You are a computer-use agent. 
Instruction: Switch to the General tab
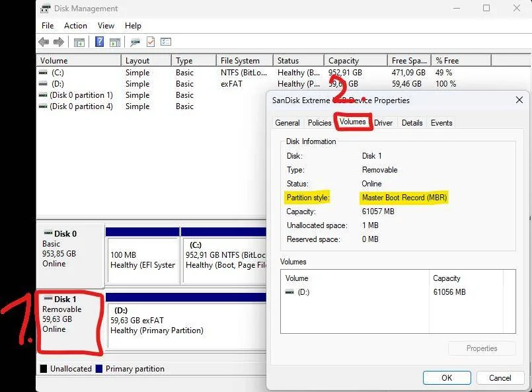(x=287, y=123)
